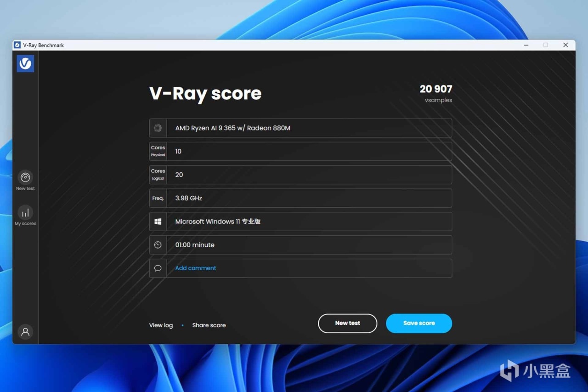Click Share score link
This screenshot has width=588, height=392.
click(209, 325)
